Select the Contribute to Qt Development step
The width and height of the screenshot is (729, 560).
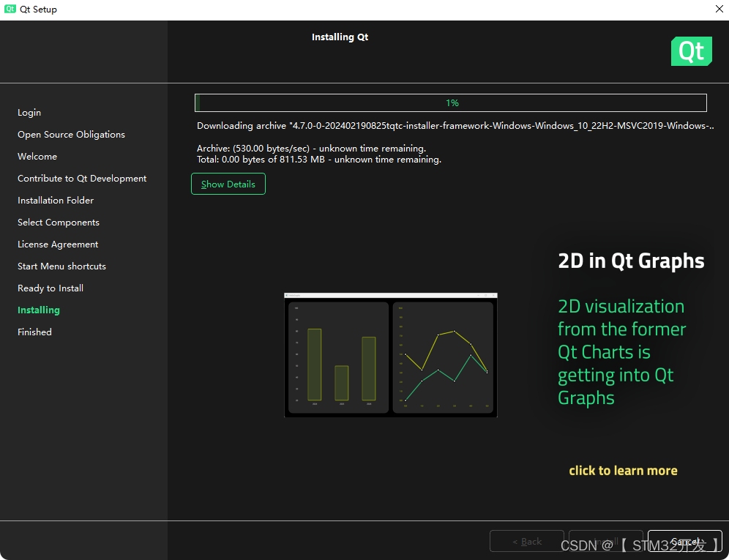(x=82, y=178)
